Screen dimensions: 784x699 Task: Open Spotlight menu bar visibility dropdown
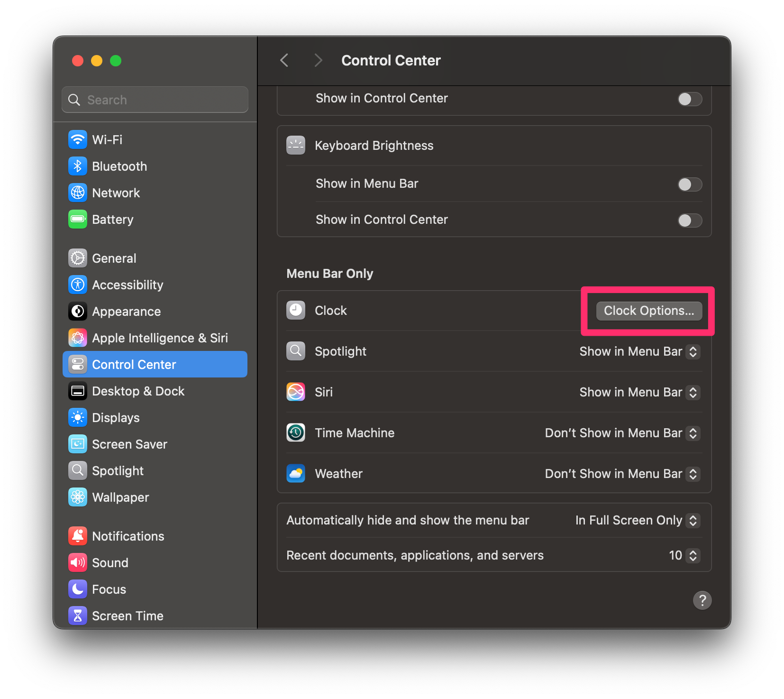click(x=640, y=351)
